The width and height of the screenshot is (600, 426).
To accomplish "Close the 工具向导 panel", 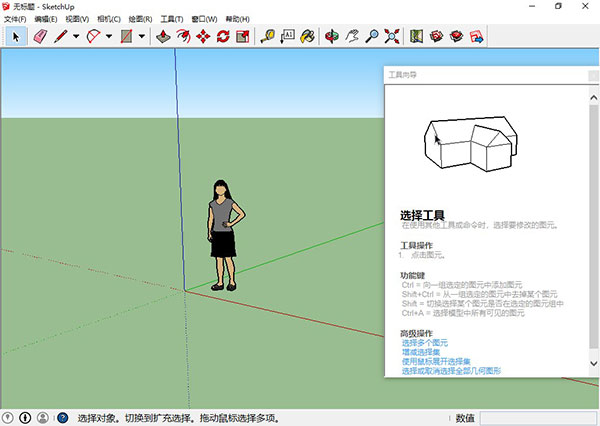I will click(x=593, y=75).
